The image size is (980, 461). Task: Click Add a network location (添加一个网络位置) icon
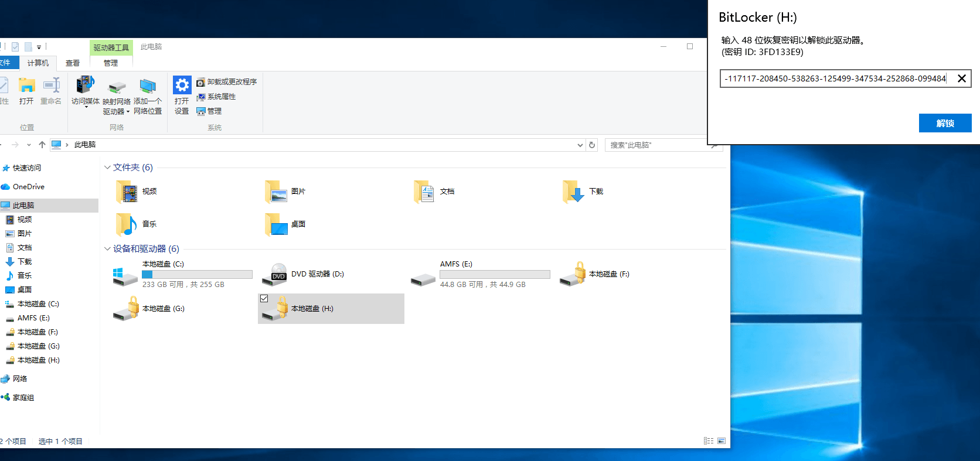(x=148, y=86)
